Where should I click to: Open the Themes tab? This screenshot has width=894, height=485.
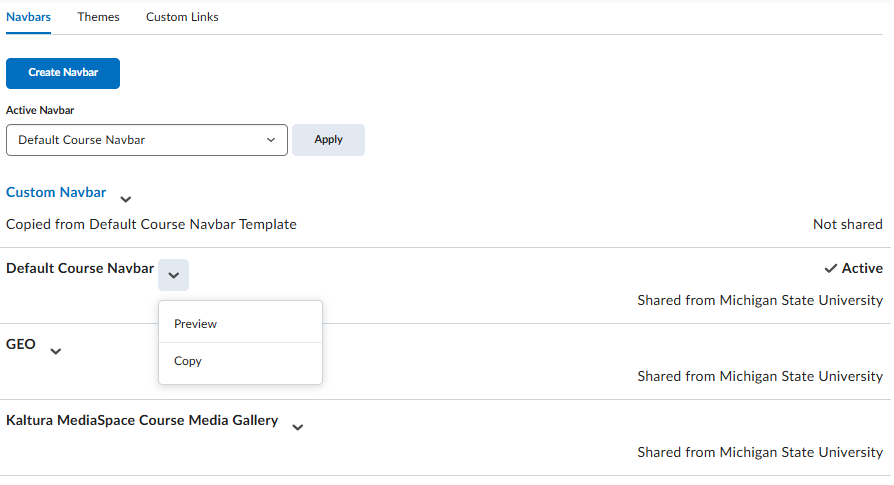click(98, 17)
